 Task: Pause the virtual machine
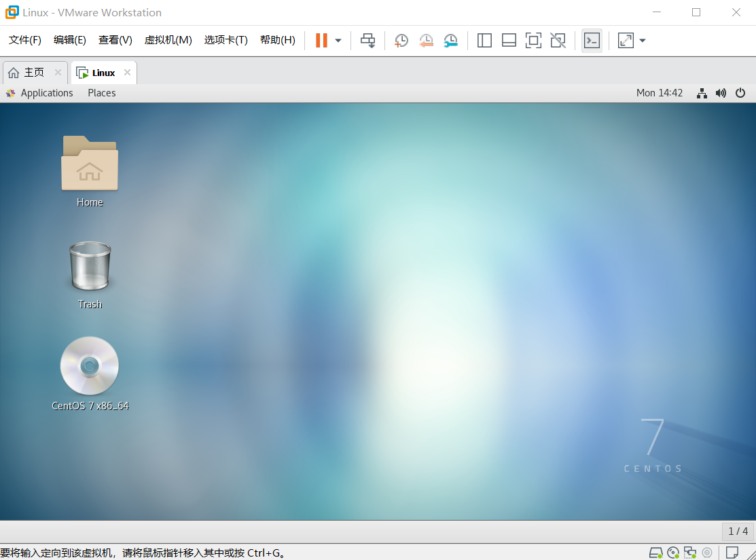coord(321,41)
